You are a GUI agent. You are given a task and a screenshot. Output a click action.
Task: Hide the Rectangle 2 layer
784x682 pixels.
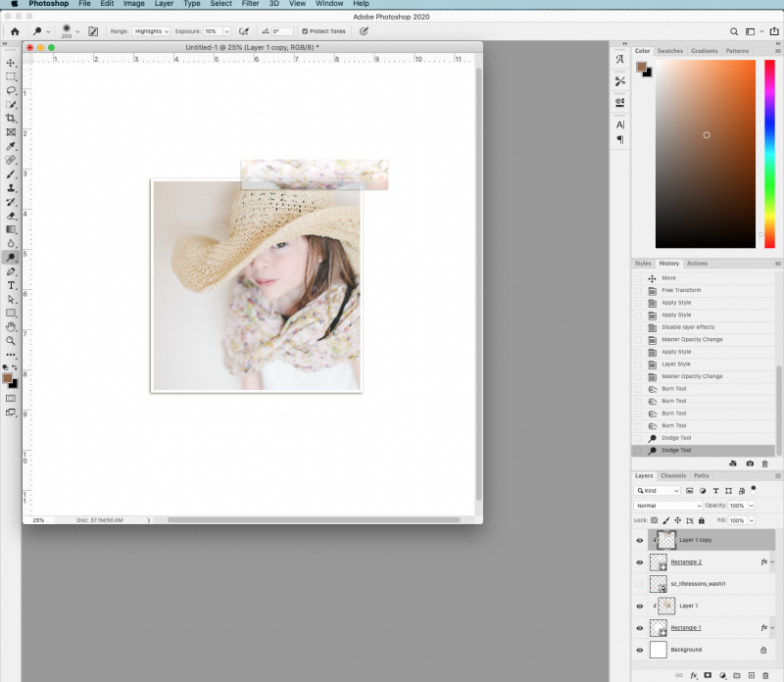[x=640, y=562]
